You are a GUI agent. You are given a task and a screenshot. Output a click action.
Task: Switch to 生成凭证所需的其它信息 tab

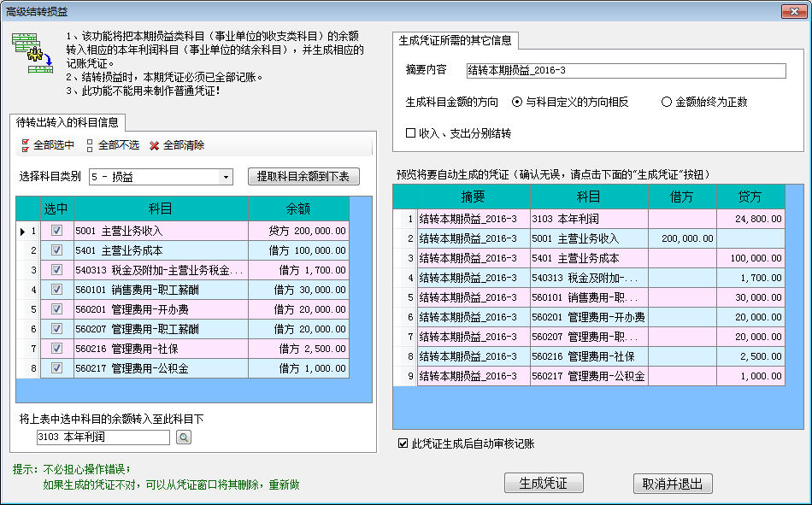(456, 40)
